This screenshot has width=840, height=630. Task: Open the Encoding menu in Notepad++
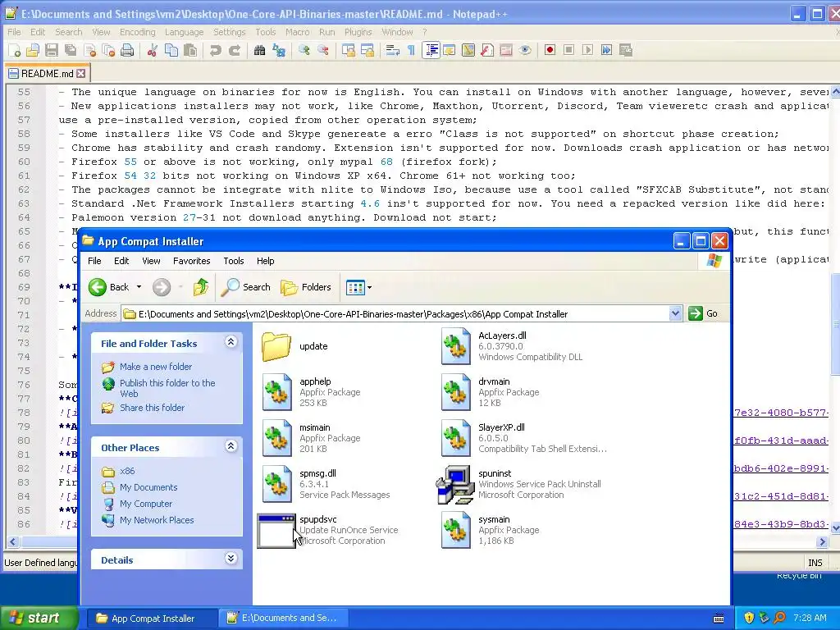coord(138,32)
